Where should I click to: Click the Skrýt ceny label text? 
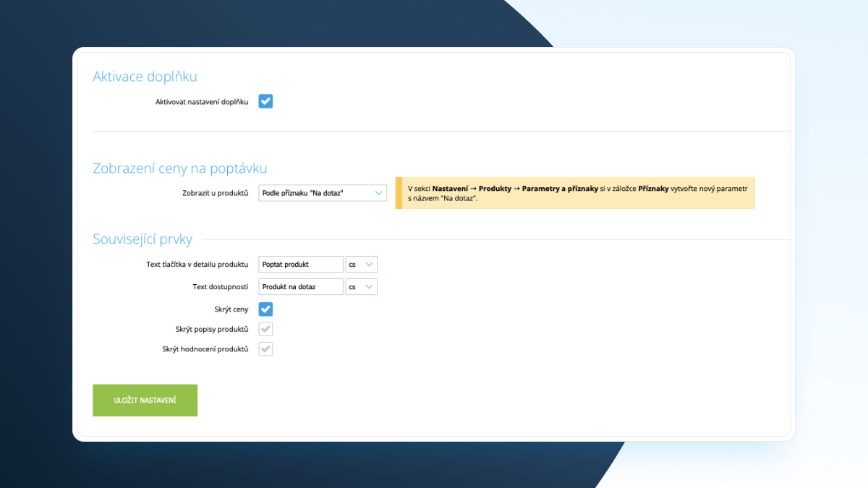[231, 309]
